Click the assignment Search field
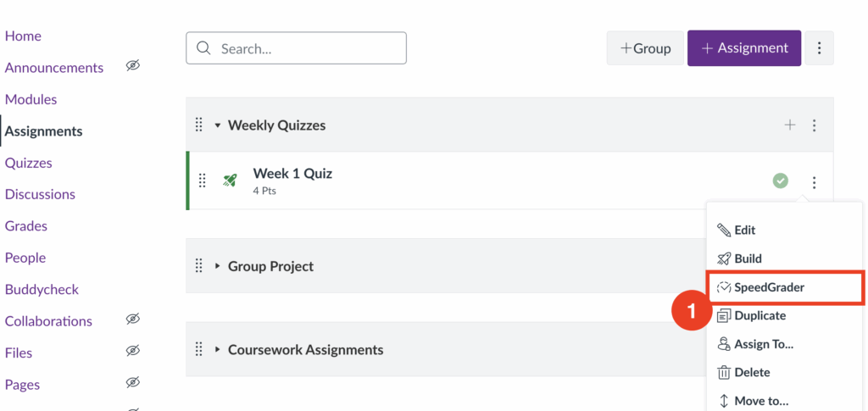This screenshot has height=411, width=868. pos(297,48)
